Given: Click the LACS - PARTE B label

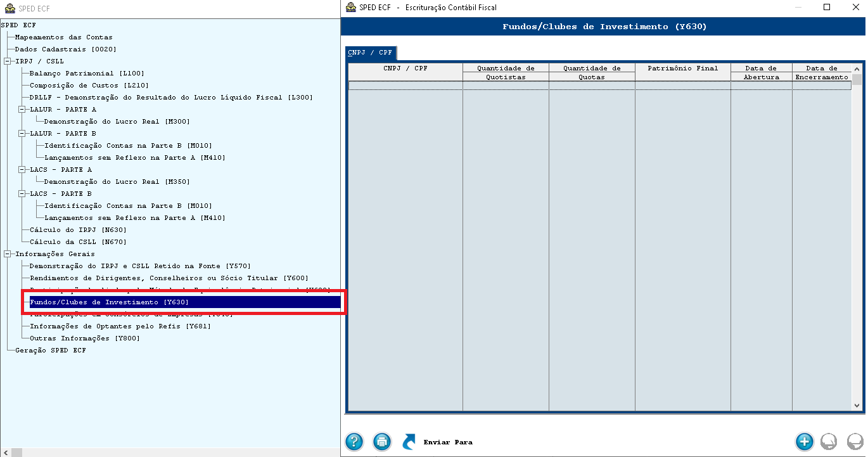Looking at the screenshot, I should (61, 194).
